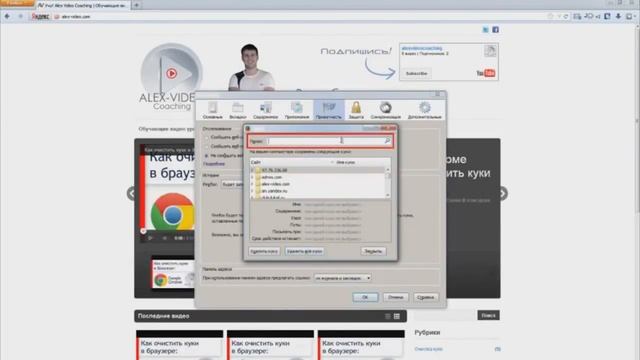Click Справка in the options dialog

click(x=426, y=297)
